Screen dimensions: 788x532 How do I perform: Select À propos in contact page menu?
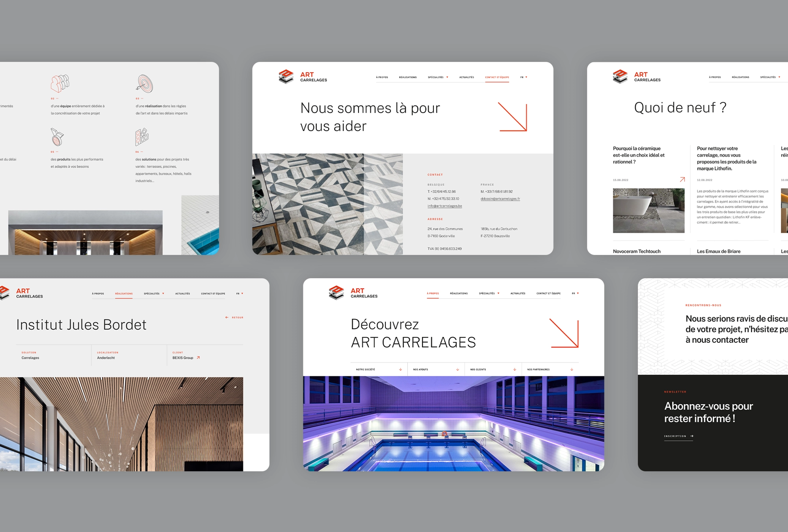tap(382, 77)
